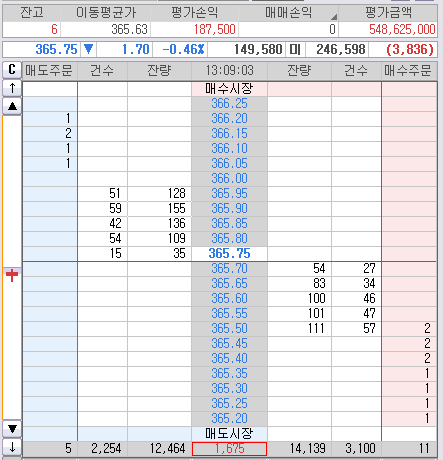Viewport: 443px width, 460px height.
Task: Click the 매수시장 market buy cell
Action: (x=229, y=89)
